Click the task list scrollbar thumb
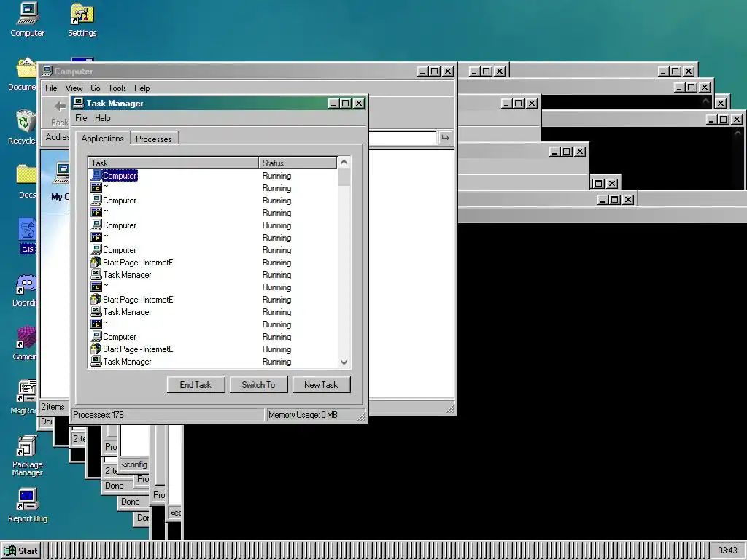Image resolution: width=747 pixels, height=560 pixels. [x=344, y=177]
